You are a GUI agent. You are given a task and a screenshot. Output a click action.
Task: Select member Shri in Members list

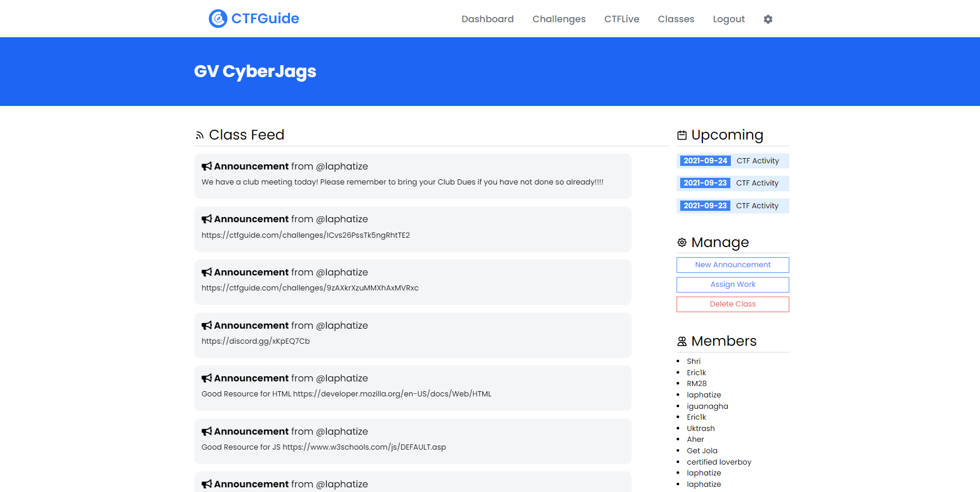693,361
